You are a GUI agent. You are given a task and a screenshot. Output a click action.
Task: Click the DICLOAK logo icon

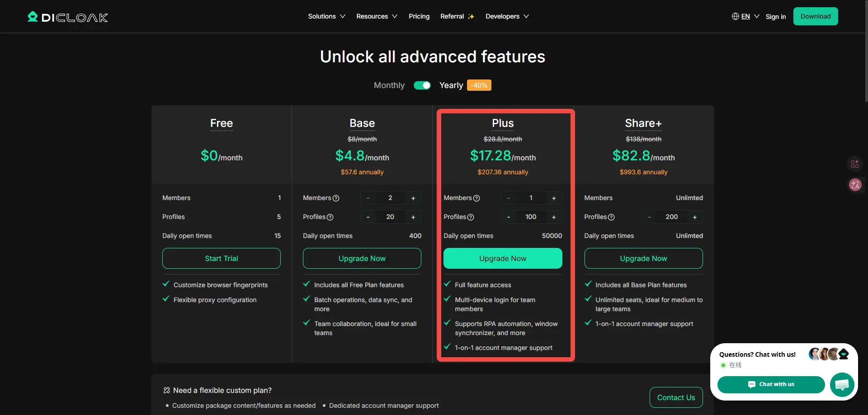33,17
